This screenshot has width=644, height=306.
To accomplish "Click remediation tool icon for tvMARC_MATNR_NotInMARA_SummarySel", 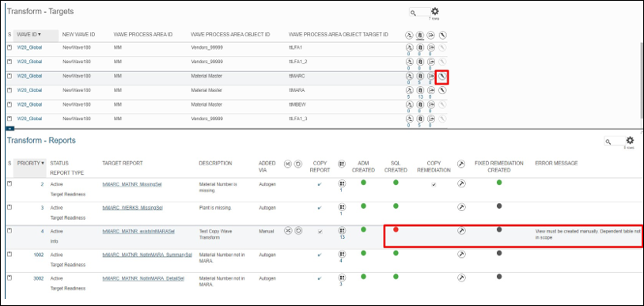I will [x=462, y=255].
